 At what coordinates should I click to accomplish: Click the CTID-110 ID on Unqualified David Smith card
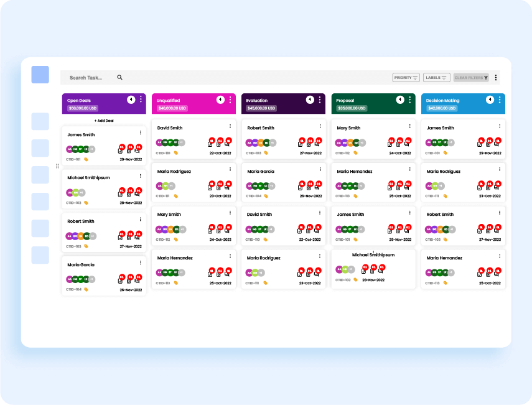(163, 153)
